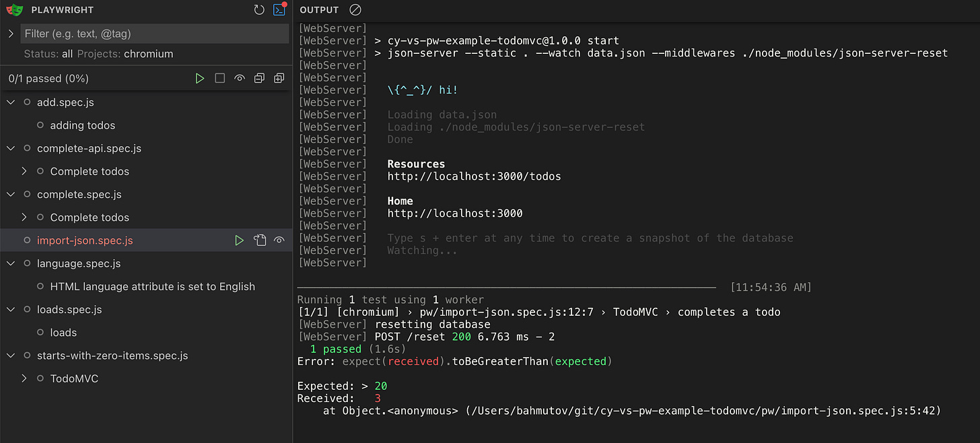Open import-json.spec.js:5:42 stack trace path
The height and width of the screenshot is (443, 980).
703,411
